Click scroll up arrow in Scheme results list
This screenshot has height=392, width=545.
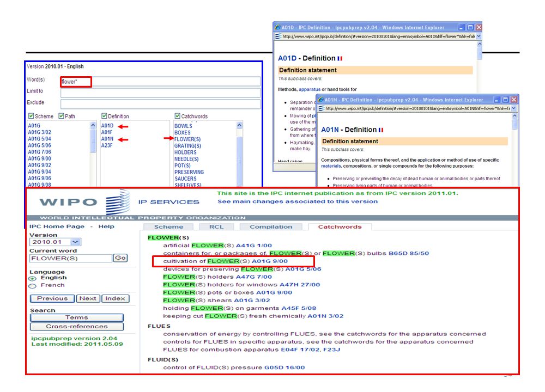pos(93,125)
